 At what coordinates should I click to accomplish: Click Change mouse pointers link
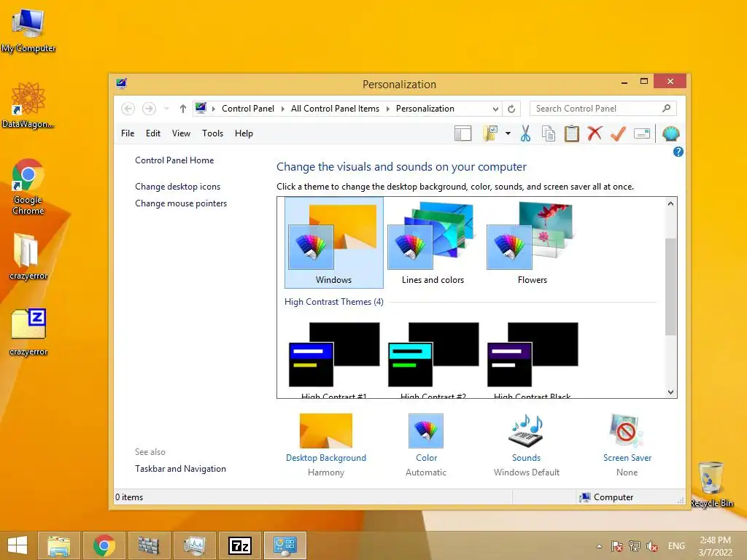pos(181,203)
